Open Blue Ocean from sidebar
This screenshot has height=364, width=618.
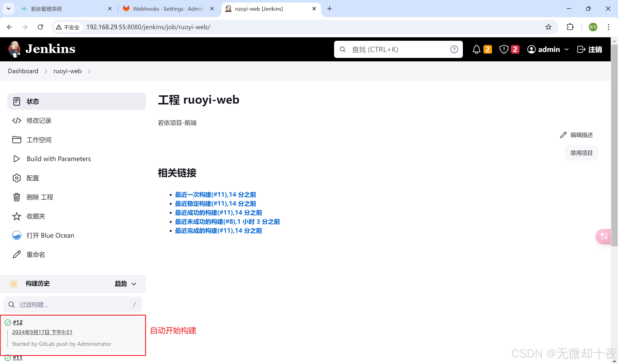[x=50, y=236]
